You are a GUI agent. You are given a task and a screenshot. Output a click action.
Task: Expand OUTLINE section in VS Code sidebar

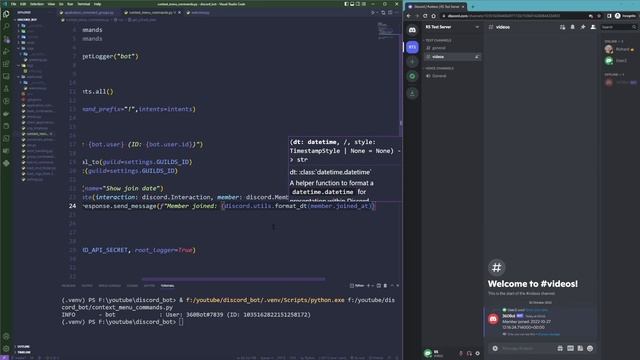(23, 347)
